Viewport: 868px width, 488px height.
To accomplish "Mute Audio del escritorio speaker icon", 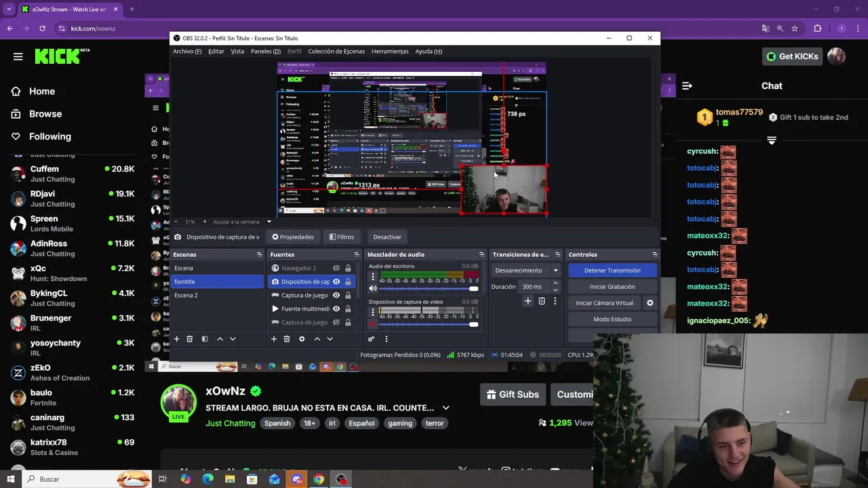I will pyautogui.click(x=372, y=288).
